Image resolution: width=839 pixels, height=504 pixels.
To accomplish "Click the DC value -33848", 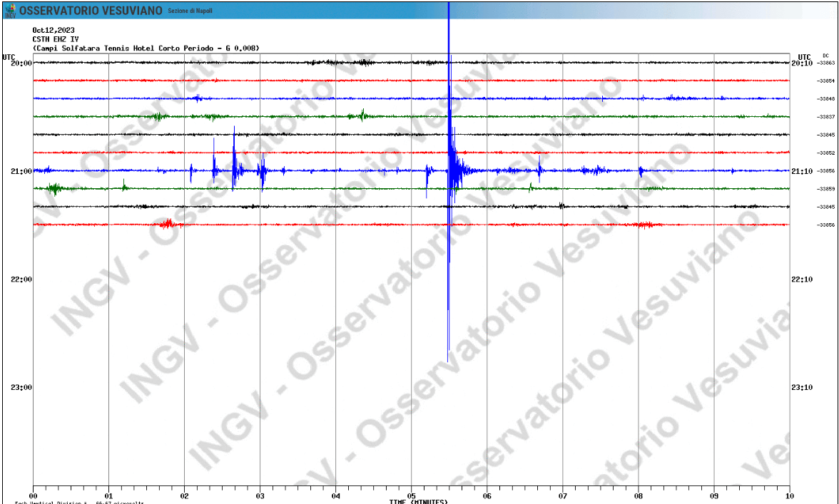I will (x=825, y=99).
